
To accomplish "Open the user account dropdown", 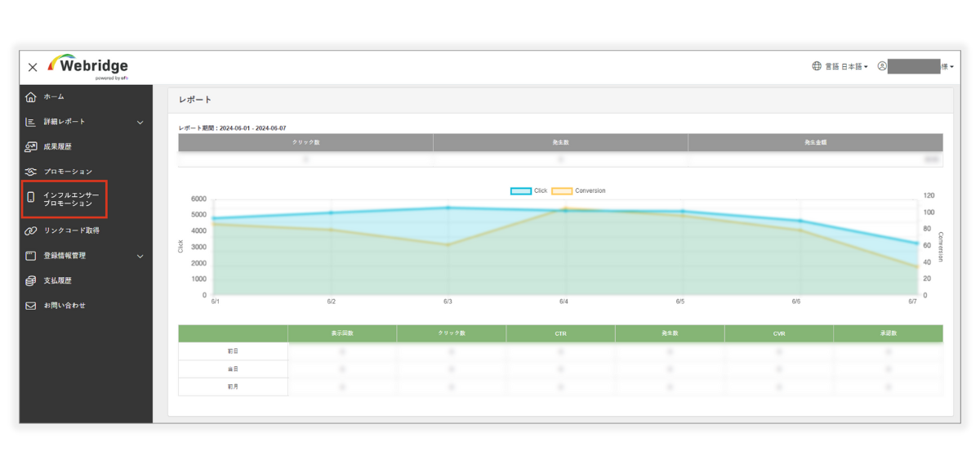I will [x=916, y=66].
